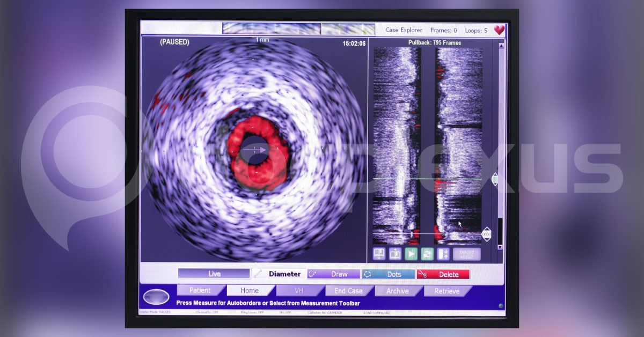The width and height of the screenshot is (644, 337).
Task: Play the pullback loop
Action: pos(412,254)
